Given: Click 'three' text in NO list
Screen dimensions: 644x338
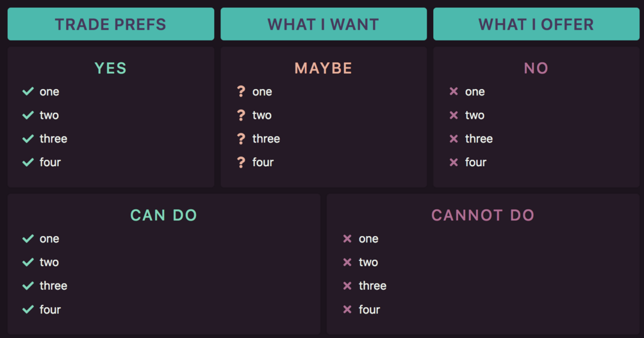Looking at the screenshot, I should tap(479, 139).
